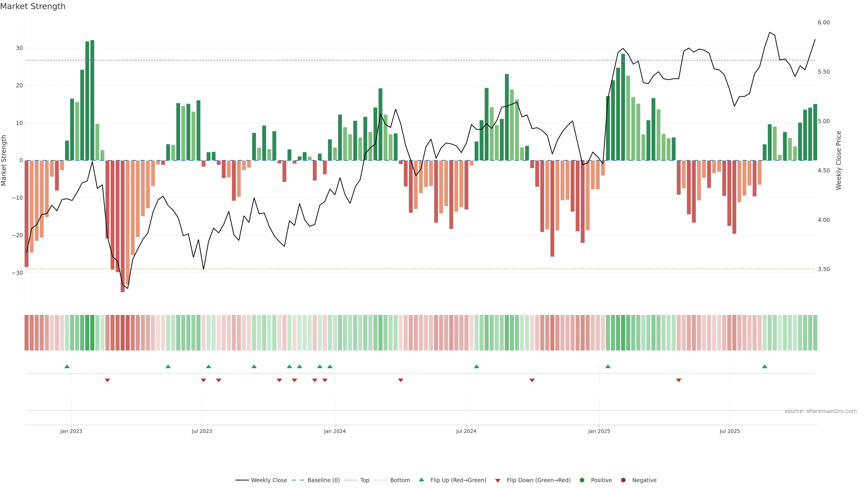Click flip up marker just before Jan 2023
Viewport: 868px width, 488px height.
[67, 366]
